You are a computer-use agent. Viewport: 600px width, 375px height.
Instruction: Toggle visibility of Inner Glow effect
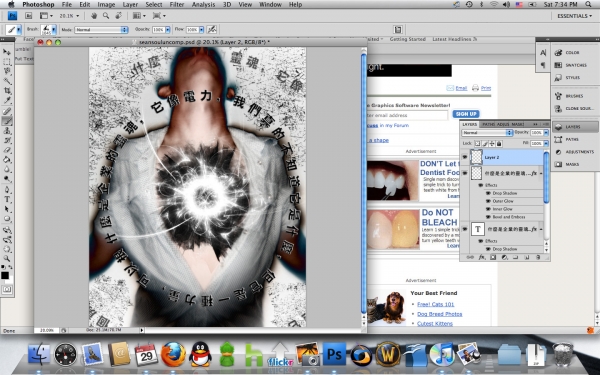[x=488, y=209]
